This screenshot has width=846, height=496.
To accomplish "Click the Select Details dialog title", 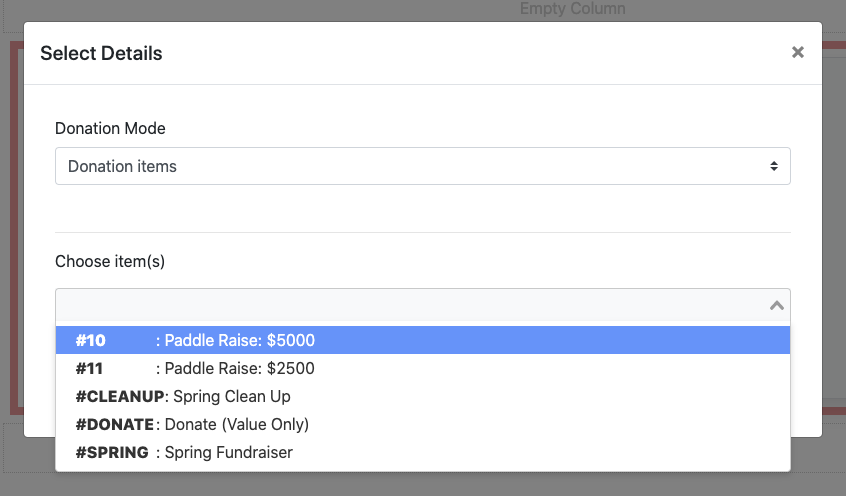I will [x=101, y=53].
